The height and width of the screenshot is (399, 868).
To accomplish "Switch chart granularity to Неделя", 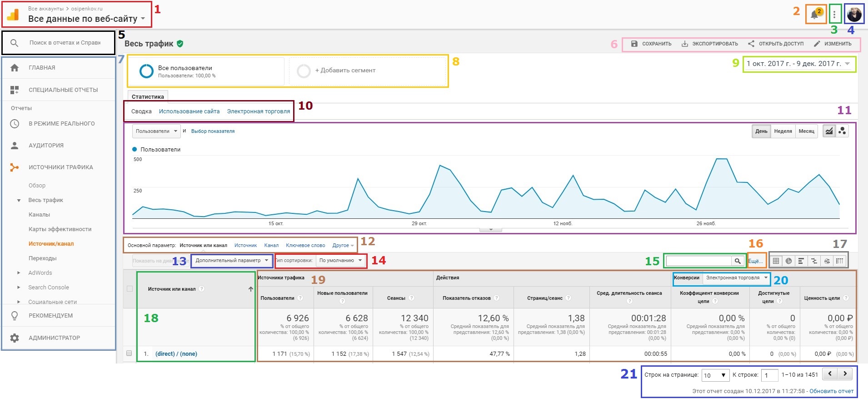I will click(783, 131).
